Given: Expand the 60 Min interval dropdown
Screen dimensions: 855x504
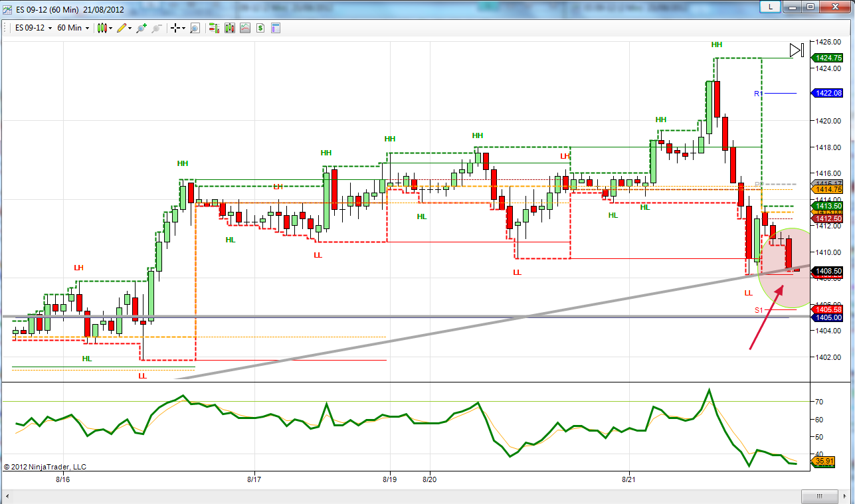Looking at the screenshot, I should [73, 28].
